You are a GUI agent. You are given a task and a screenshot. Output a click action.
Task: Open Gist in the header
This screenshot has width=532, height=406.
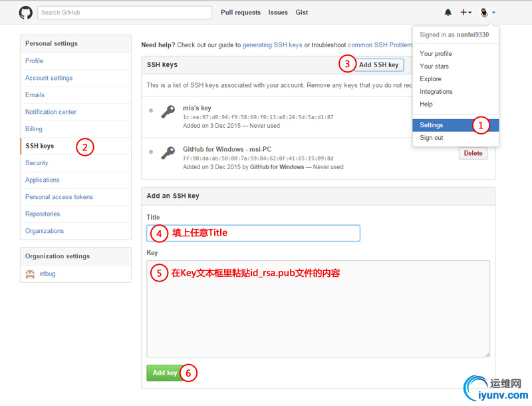(x=302, y=13)
